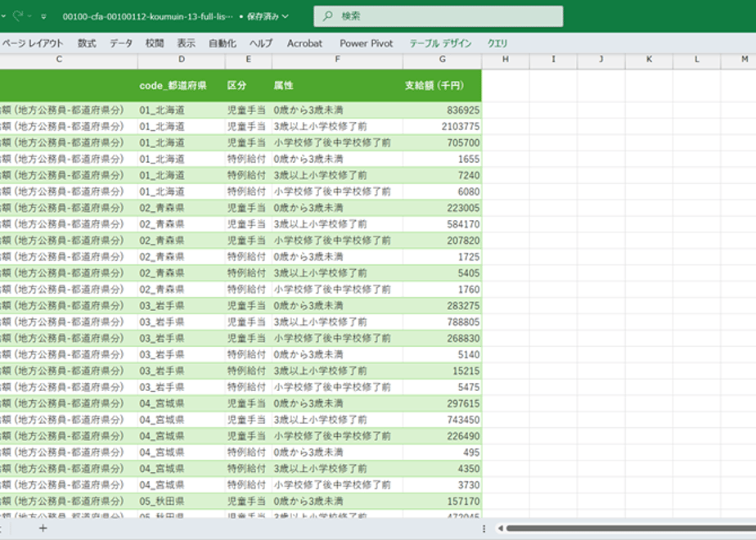Select the cell with value 157170
Screen dimensions: 756x540
[442, 502]
